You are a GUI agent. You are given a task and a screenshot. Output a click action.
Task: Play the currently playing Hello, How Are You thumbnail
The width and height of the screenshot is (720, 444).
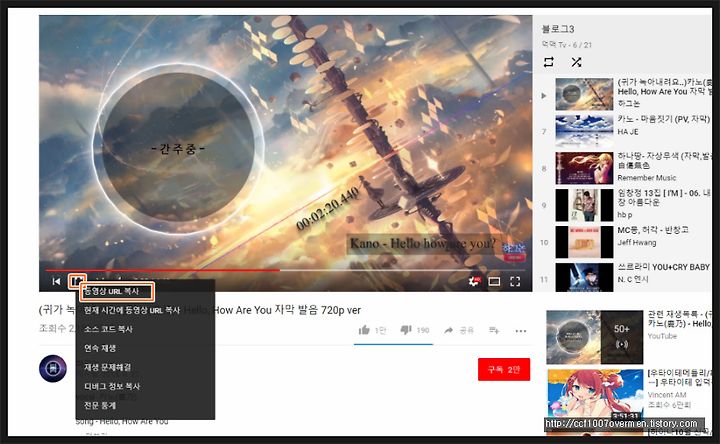[584, 94]
